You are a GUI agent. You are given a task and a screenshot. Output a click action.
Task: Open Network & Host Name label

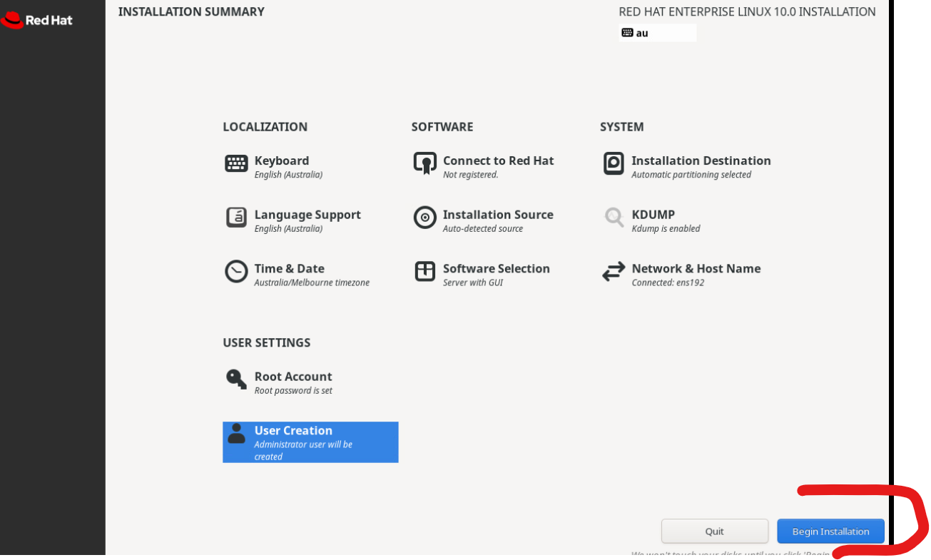(696, 268)
